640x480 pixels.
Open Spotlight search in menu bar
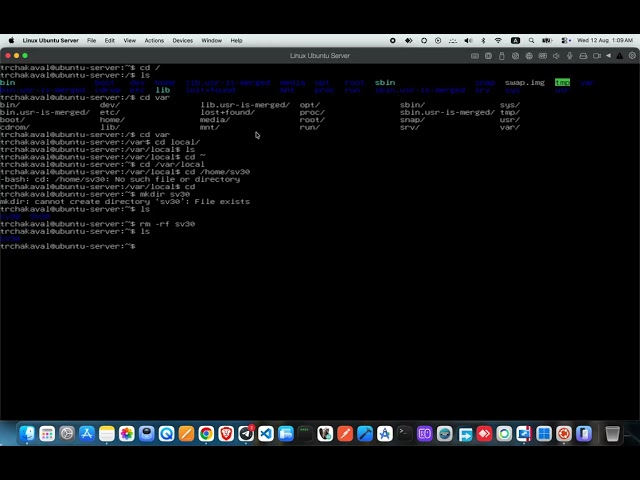pyautogui.click(x=531, y=40)
